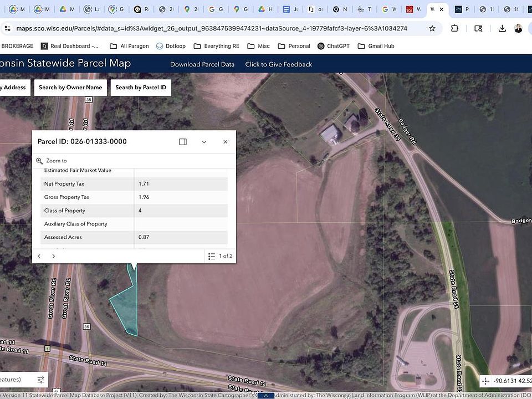This screenshot has height=399, width=532.
Task: Click the browser address bar URL
Action: tap(211, 28)
